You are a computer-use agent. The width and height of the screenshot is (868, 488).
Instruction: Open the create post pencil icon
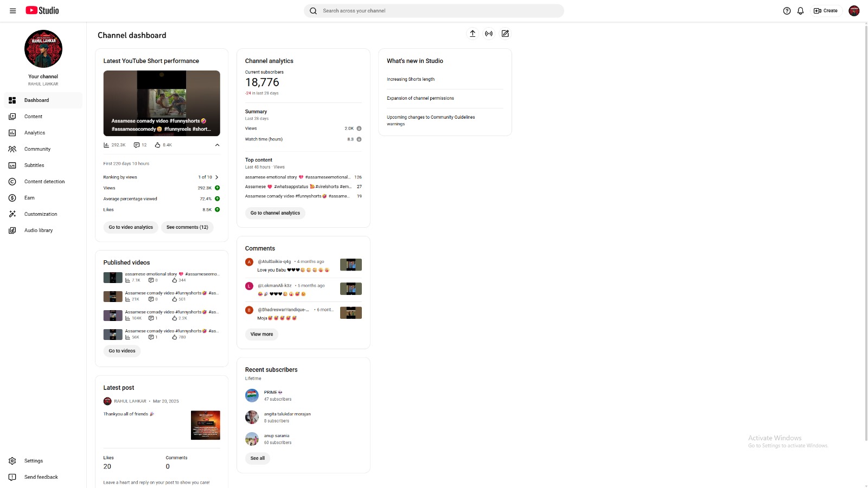[505, 33]
